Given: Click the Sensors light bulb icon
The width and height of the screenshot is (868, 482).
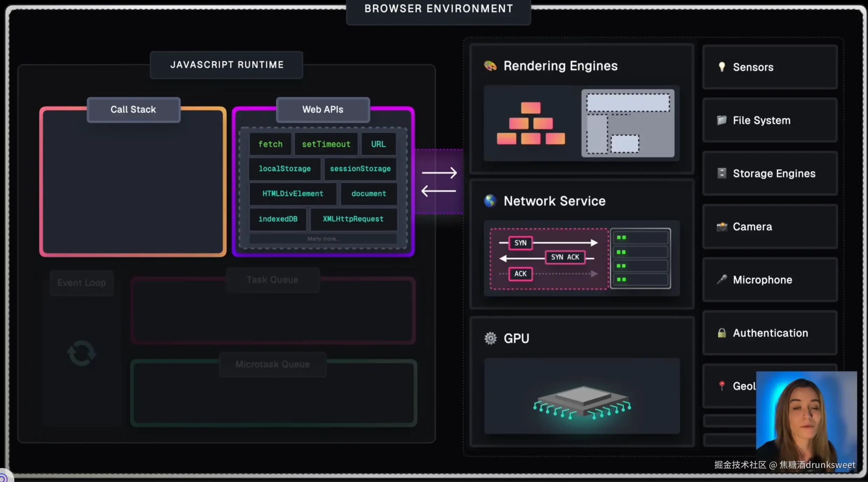Looking at the screenshot, I should (x=722, y=67).
